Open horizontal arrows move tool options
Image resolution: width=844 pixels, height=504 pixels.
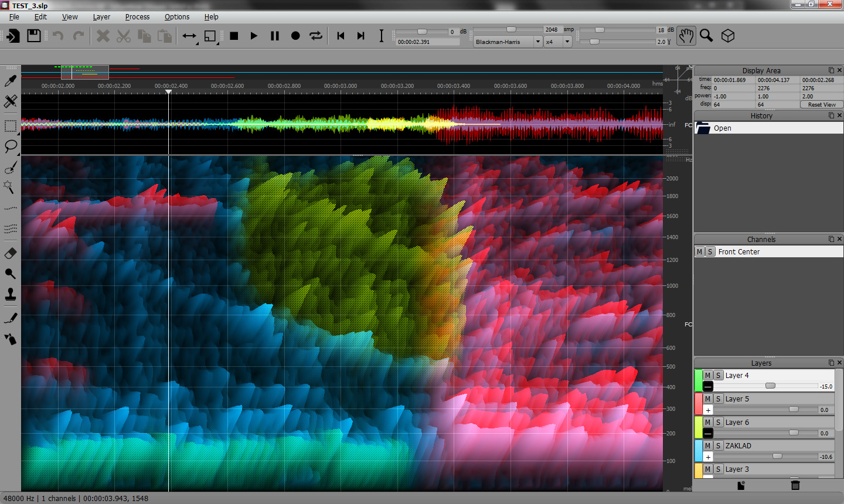tap(189, 36)
